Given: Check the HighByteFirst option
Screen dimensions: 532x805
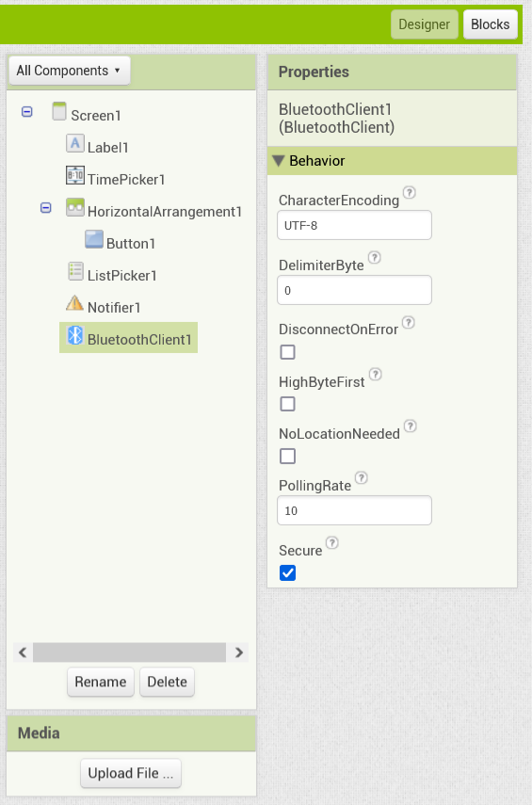Looking at the screenshot, I should click(x=287, y=404).
